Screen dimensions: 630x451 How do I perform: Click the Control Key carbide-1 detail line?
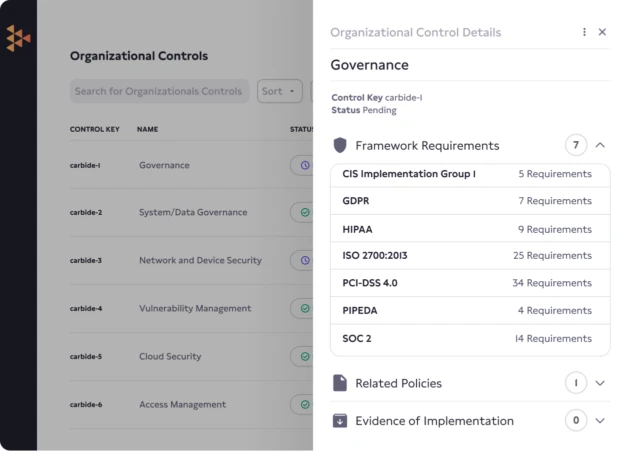point(377,98)
